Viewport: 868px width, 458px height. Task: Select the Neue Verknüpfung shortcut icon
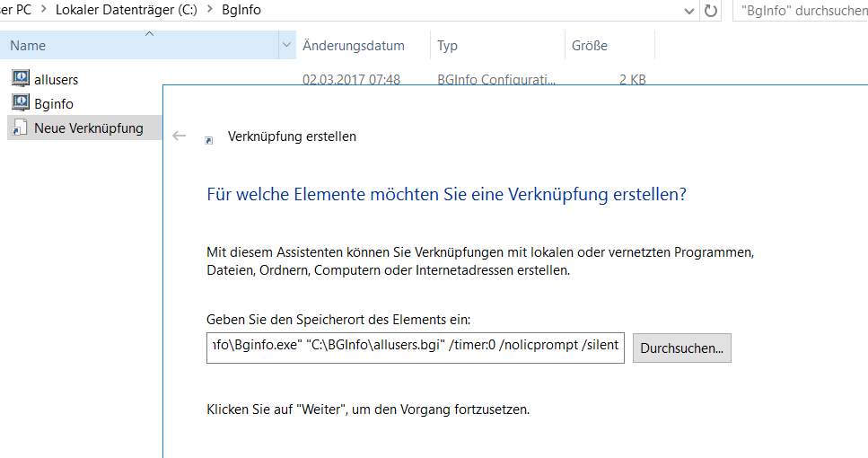click(x=21, y=128)
